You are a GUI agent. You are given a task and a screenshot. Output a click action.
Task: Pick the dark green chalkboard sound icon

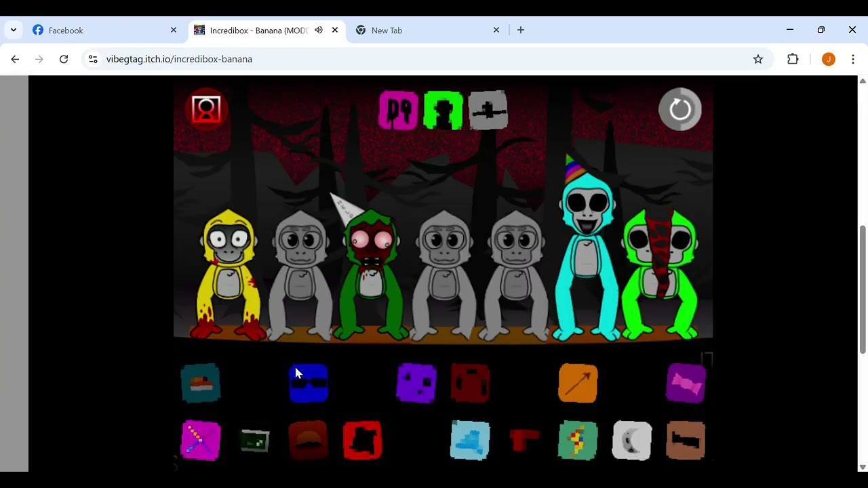point(255,441)
